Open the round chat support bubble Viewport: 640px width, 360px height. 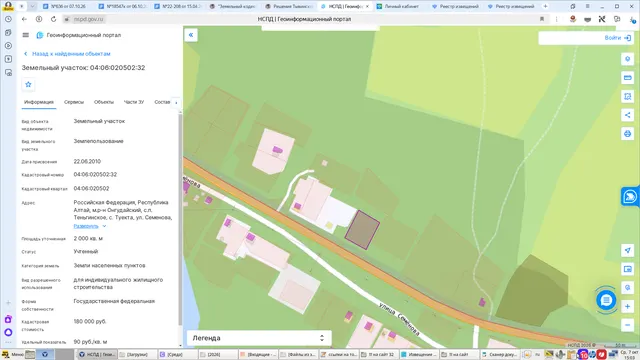pos(606,300)
